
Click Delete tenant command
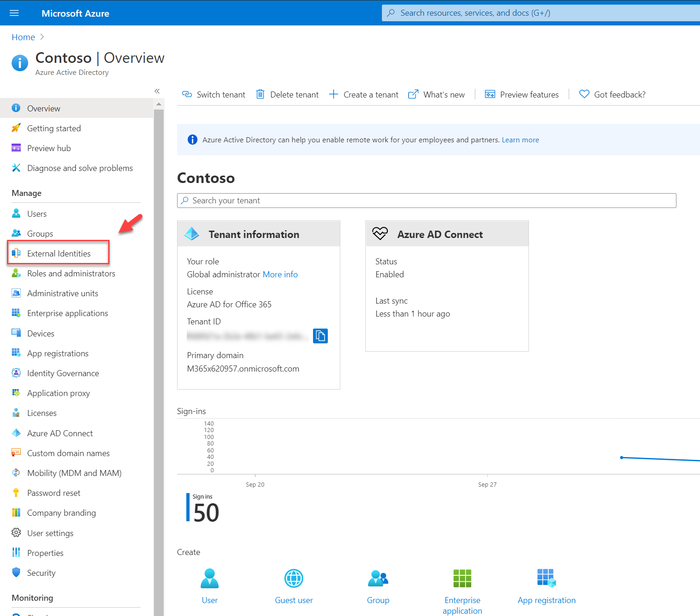(x=287, y=94)
